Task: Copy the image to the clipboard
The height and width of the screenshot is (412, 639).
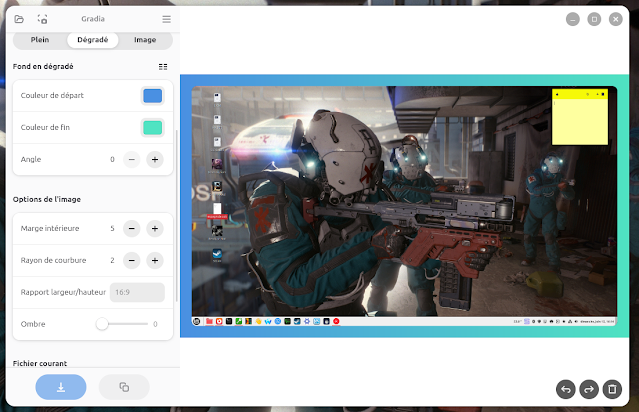Action: [x=124, y=387]
